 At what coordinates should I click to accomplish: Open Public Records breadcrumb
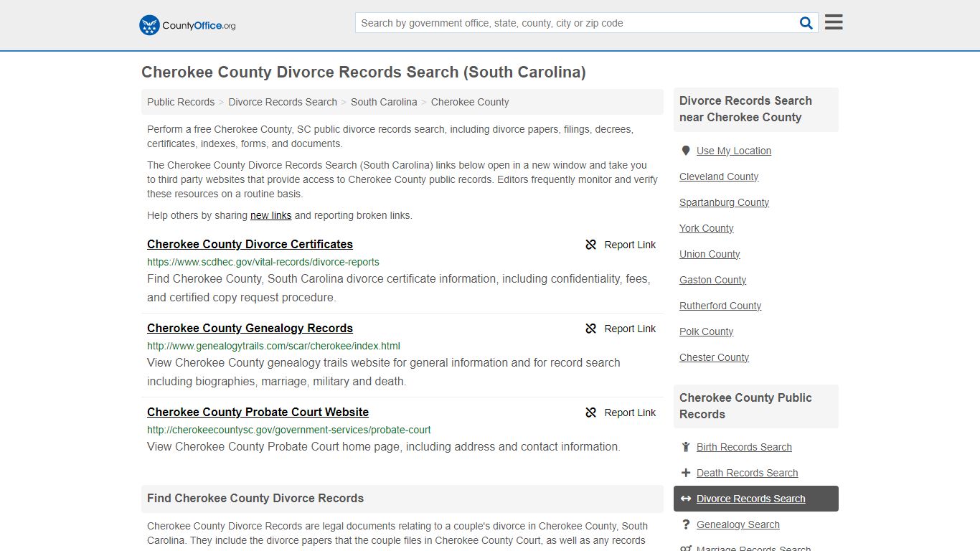(181, 102)
